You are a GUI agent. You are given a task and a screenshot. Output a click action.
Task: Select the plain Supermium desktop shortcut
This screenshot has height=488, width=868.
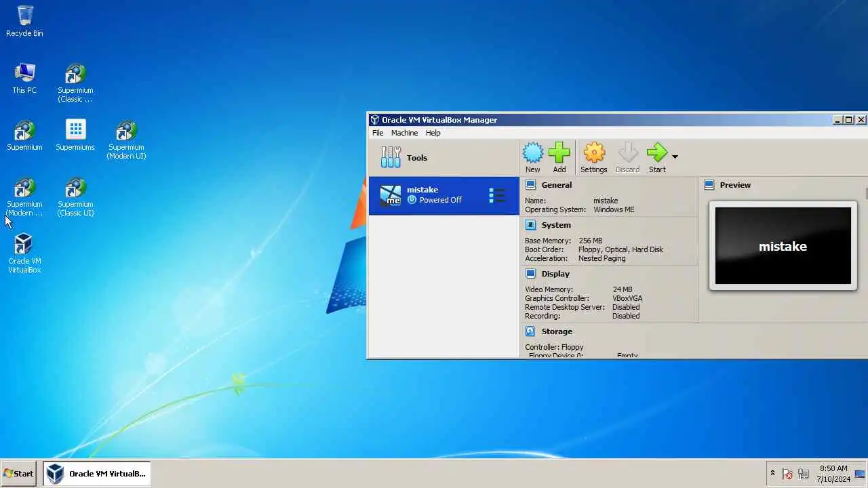pyautogui.click(x=24, y=135)
